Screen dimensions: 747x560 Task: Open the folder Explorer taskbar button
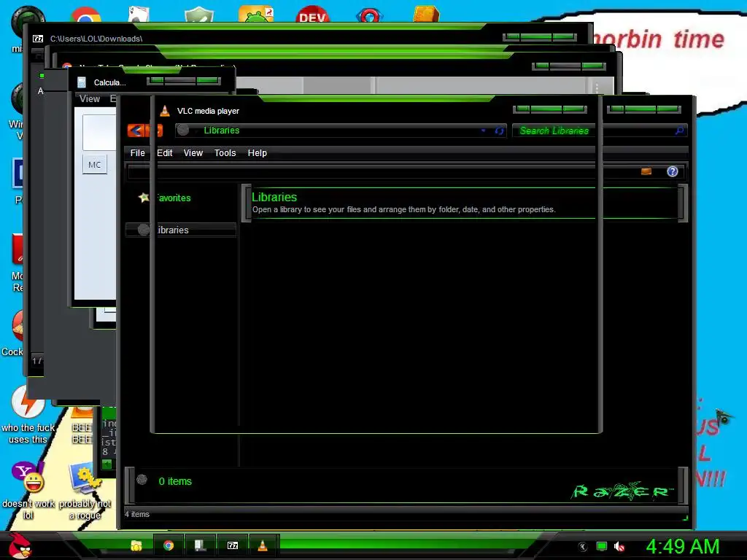click(136, 545)
